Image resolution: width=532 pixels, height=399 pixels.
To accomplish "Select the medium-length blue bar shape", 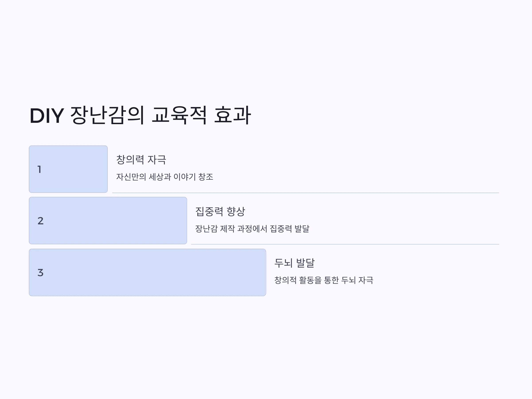I will (108, 221).
